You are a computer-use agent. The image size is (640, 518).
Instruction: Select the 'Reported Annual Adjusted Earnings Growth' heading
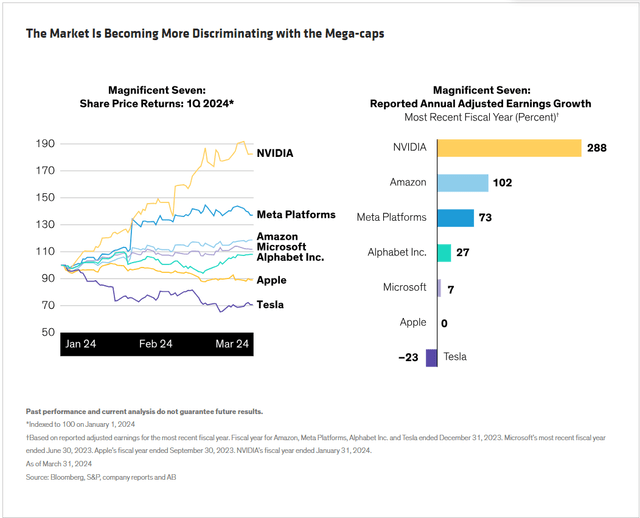(480, 104)
